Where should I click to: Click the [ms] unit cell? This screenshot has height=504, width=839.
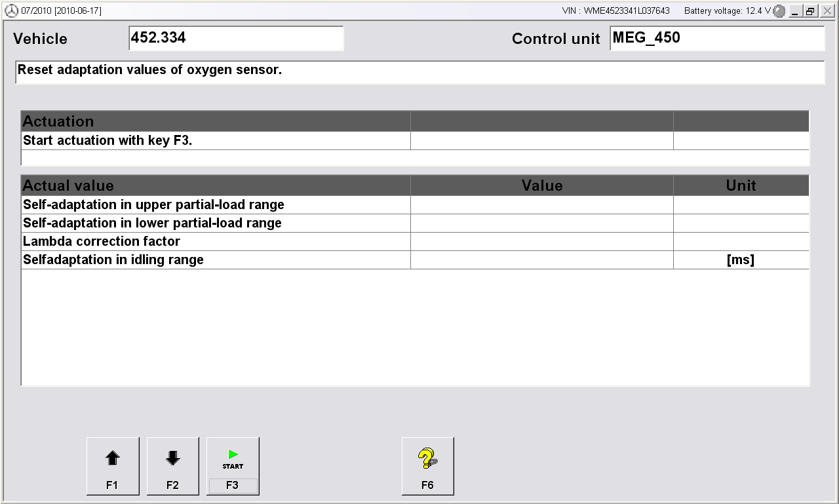pyautogui.click(x=741, y=260)
